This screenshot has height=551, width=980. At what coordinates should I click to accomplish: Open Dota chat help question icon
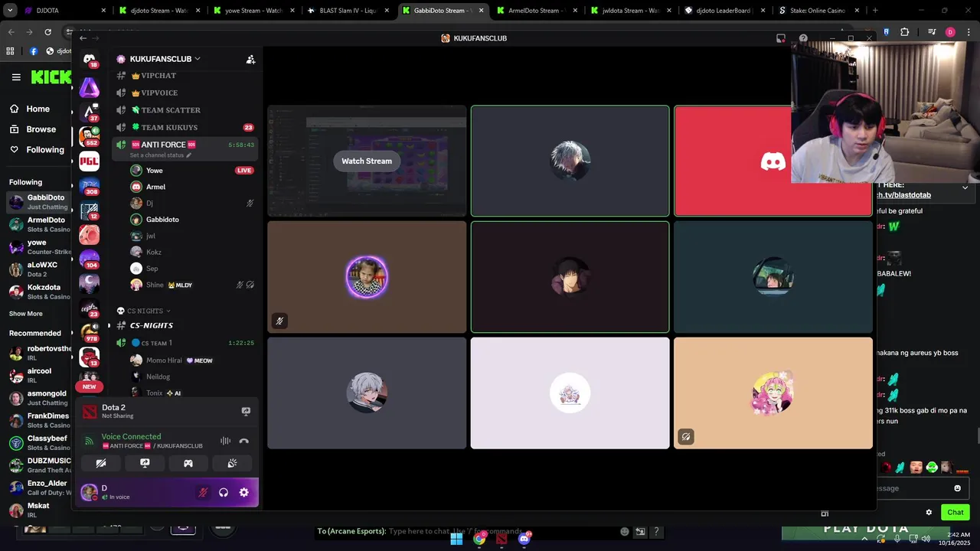656,531
